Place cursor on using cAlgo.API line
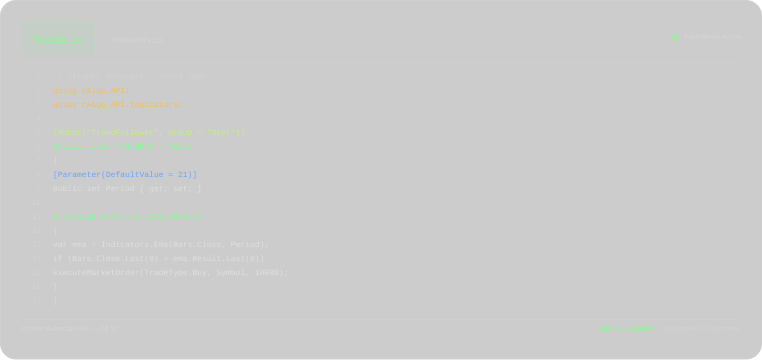 point(91,91)
